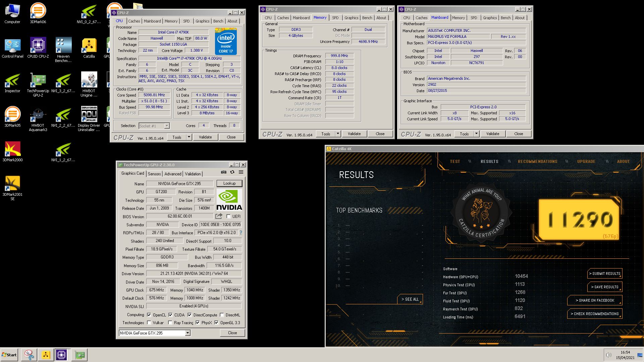This screenshot has width=644, height=362.
Task: Open the 3DMark05 desktop shortcut
Action: 12,117
